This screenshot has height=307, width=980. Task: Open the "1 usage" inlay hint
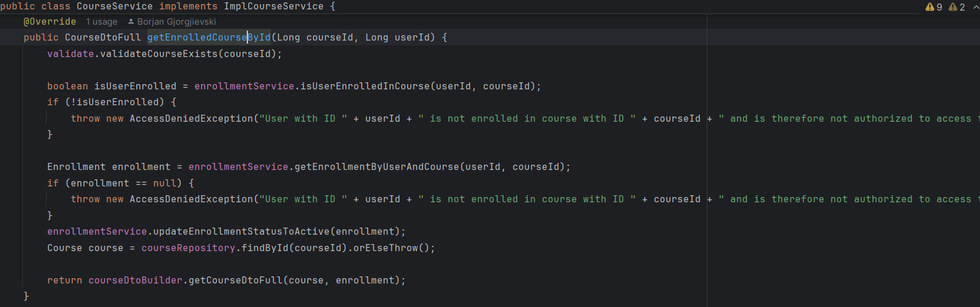(101, 22)
